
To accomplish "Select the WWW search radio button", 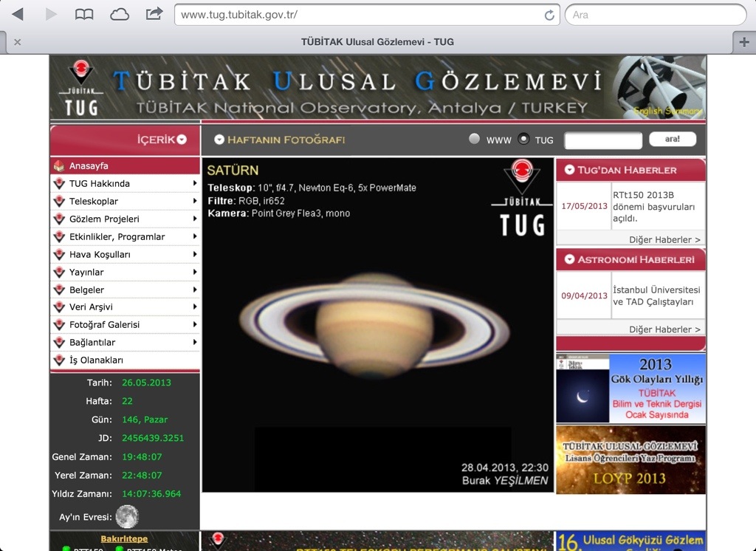I will (x=475, y=139).
